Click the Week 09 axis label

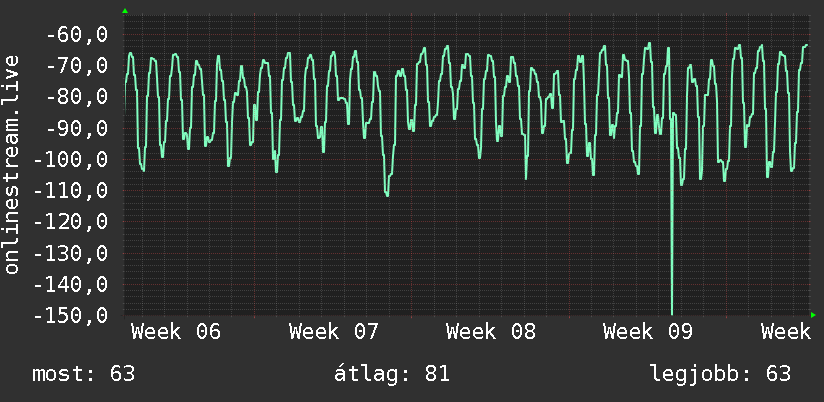point(648,332)
